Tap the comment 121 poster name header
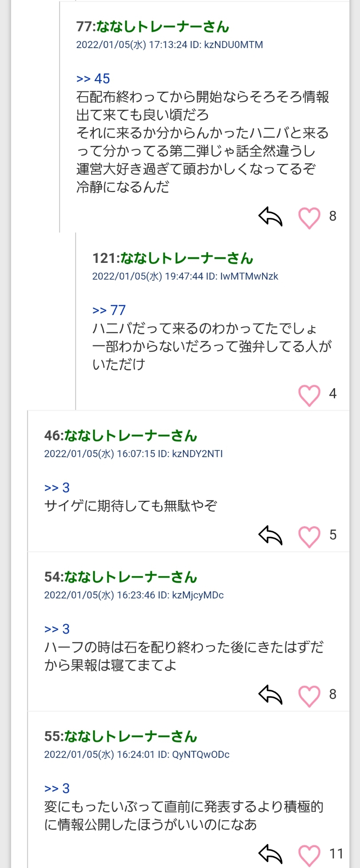360x868 pixels. click(x=173, y=258)
